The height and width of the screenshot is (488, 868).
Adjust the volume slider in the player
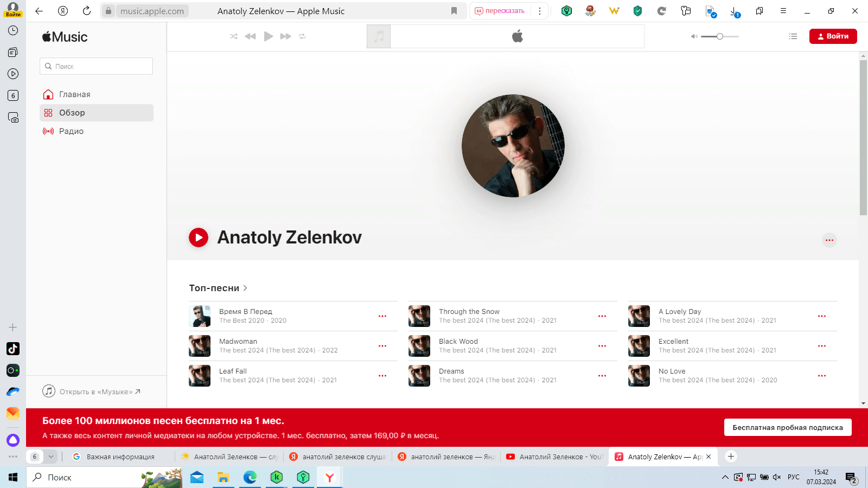pos(720,36)
